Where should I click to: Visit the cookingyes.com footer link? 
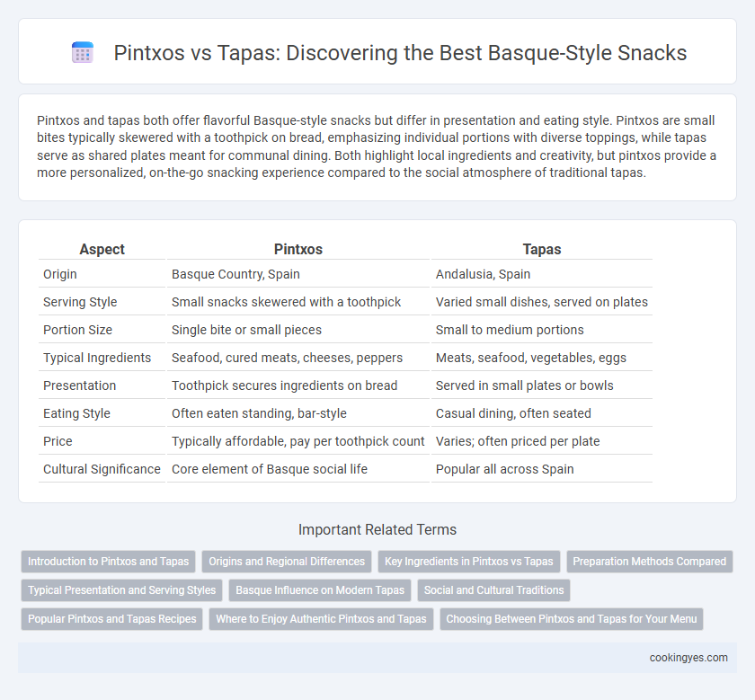(688, 658)
